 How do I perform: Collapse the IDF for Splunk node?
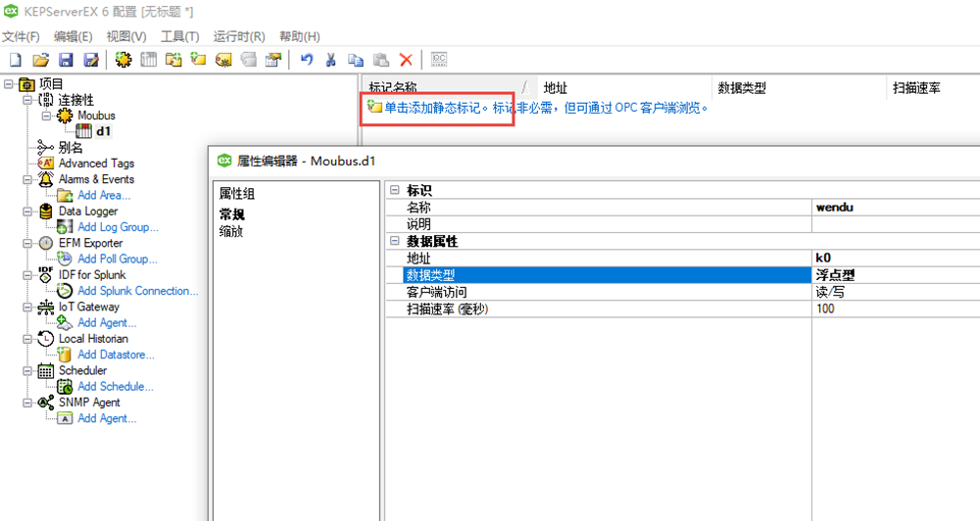coord(27,275)
